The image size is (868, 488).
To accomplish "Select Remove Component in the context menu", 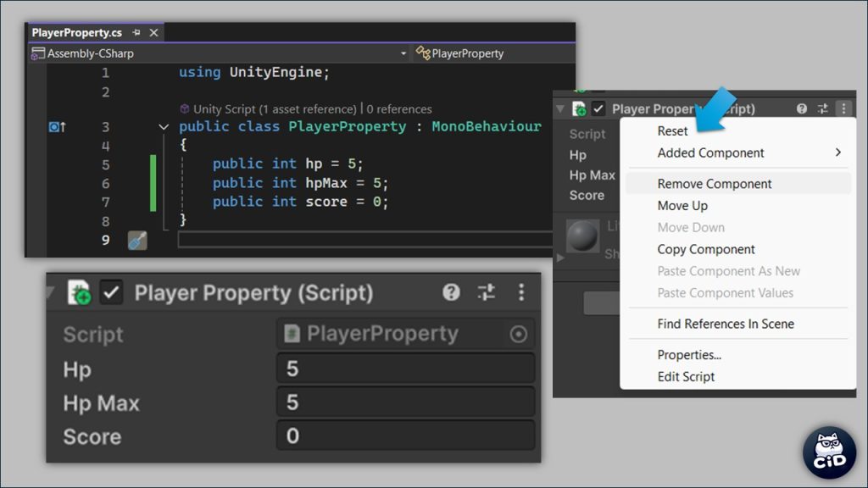I will pyautogui.click(x=715, y=184).
